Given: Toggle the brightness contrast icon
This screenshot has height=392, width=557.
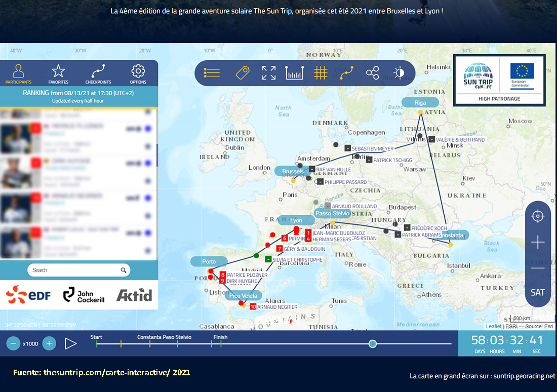Looking at the screenshot, I should [x=399, y=73].
